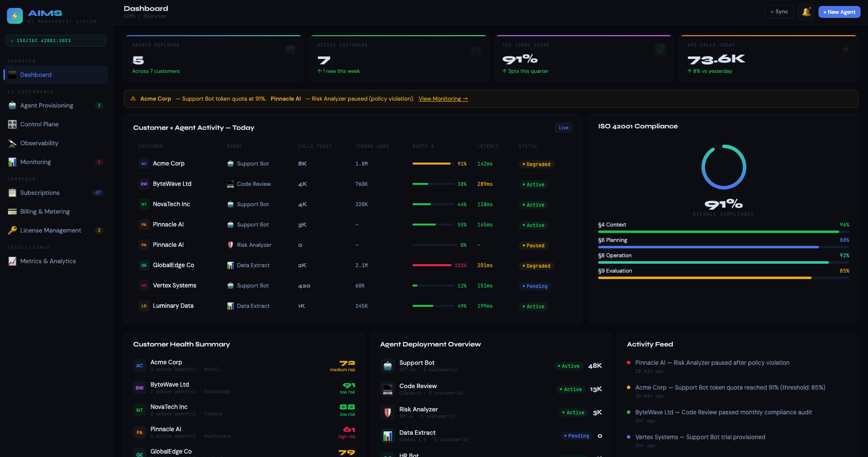The width and height of the screenshot is (868, 457).
Task: Click the AIMS breadcrumb link
Action: (x=129, y=16)
